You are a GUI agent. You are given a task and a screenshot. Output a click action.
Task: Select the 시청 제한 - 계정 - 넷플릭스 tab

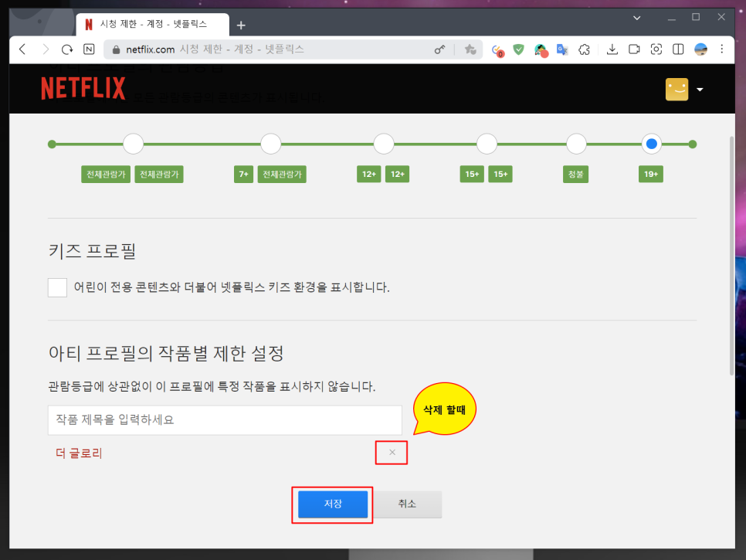[x=152, y=24]
